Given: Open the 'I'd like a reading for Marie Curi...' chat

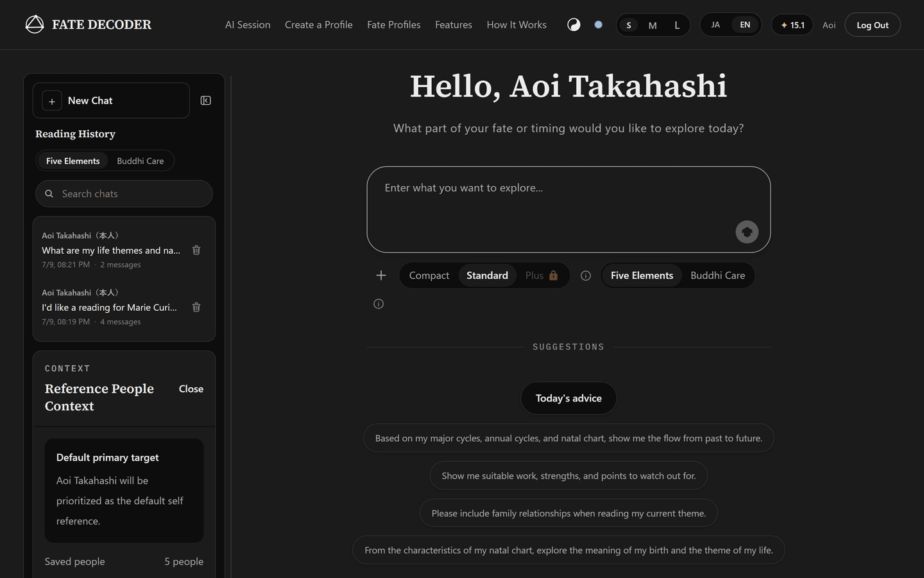Looking at the screenshot, I should [x=110, y=307].
